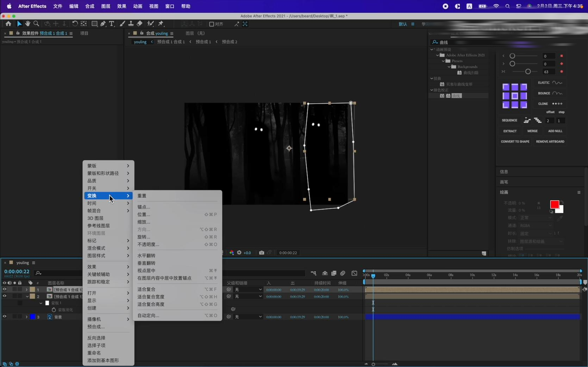
Task: Toggle the red square ease-in keyframe button
Action: [x=562, y=56]
